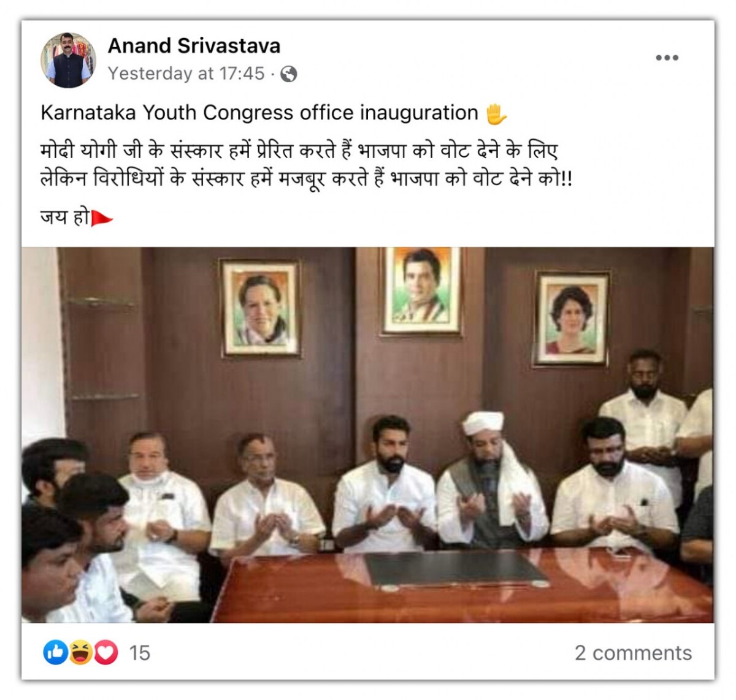View the 15 reactions count

pos(140,653)
